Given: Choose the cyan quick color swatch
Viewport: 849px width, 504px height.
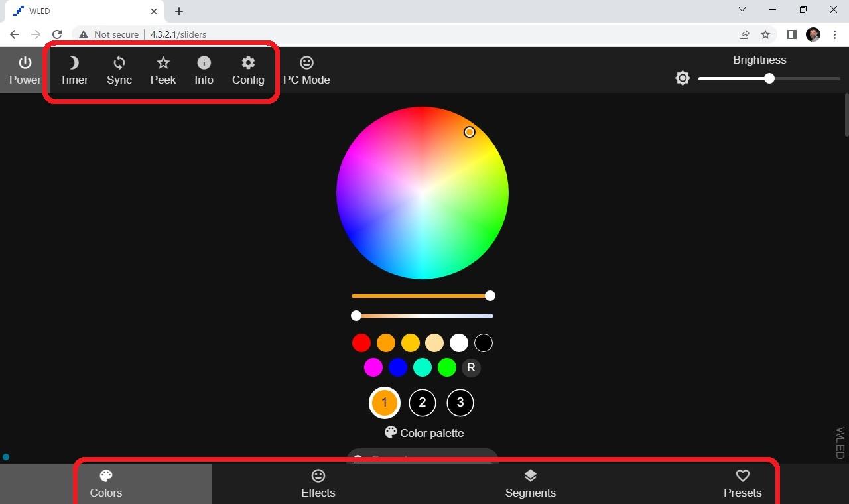Looking at the screenshot, I should (423, 367).
